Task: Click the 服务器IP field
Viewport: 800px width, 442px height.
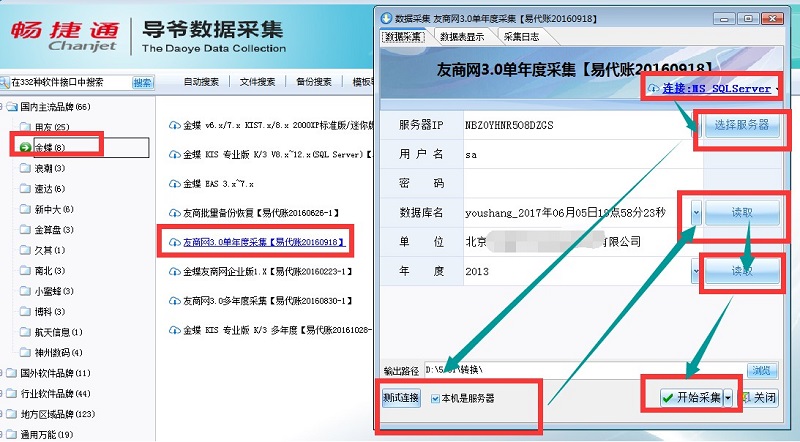Action: click(x=578, y=125)
